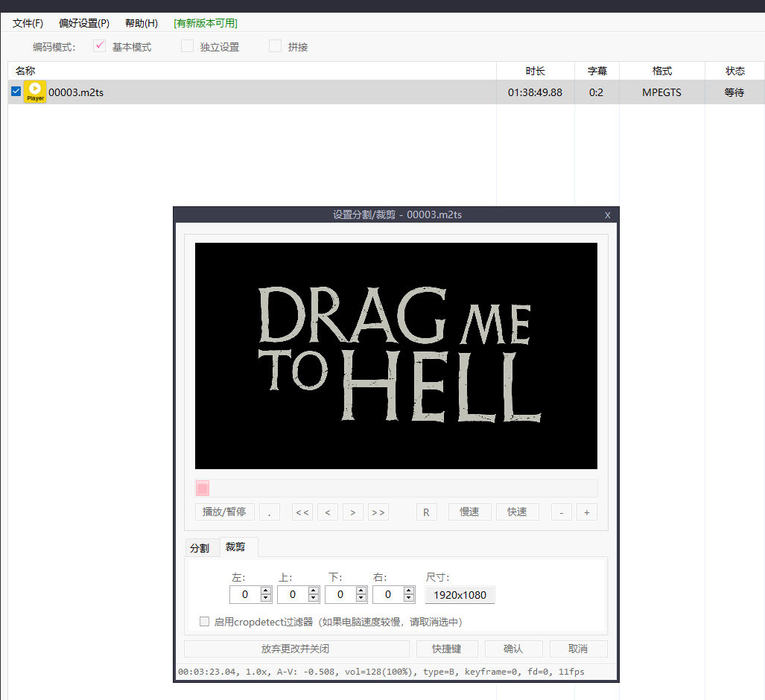765x700 pixels.
Task: Click the 下 crop value field
Action: click(x=340, y=594)
